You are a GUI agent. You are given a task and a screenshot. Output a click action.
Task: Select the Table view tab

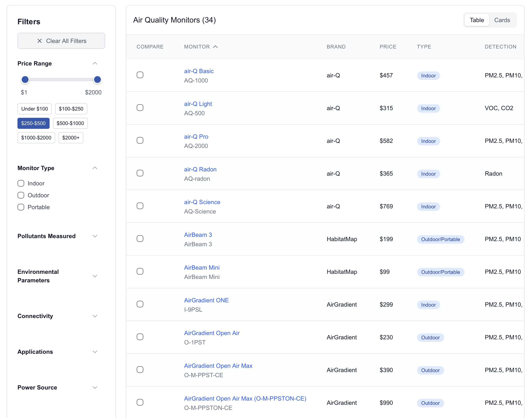click(x=476, y=20)
